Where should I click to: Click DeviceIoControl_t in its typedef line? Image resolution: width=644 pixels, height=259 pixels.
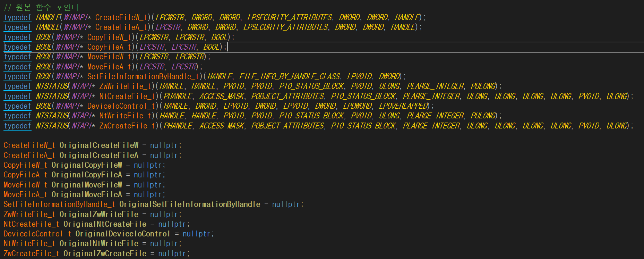121,106
